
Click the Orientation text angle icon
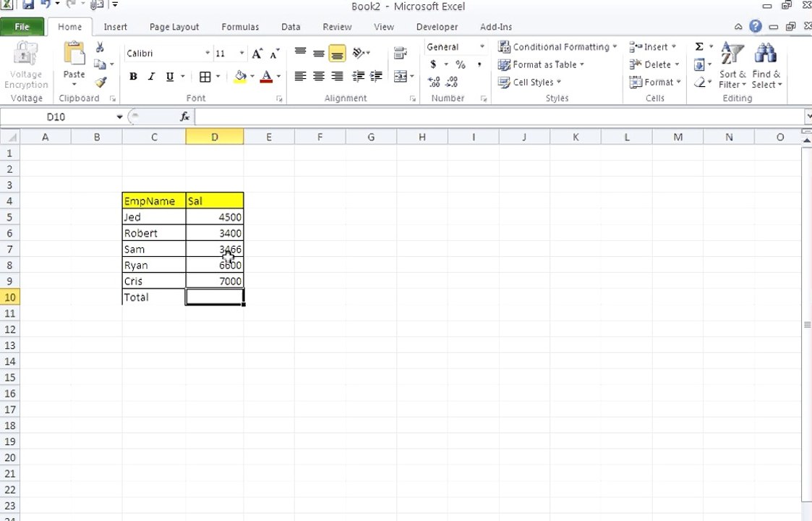(x=359, y=52)
